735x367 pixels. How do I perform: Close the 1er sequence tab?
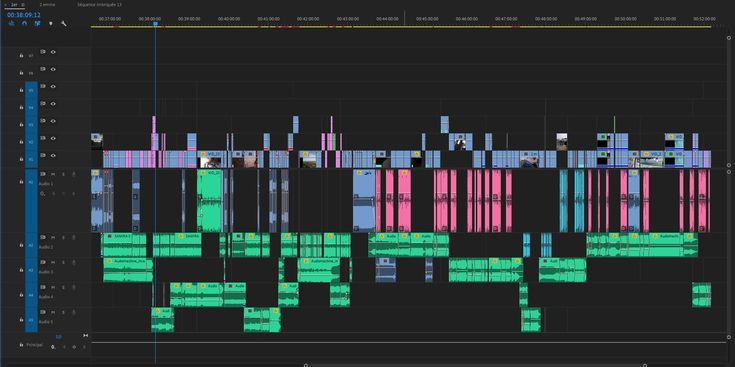[6, 4]
